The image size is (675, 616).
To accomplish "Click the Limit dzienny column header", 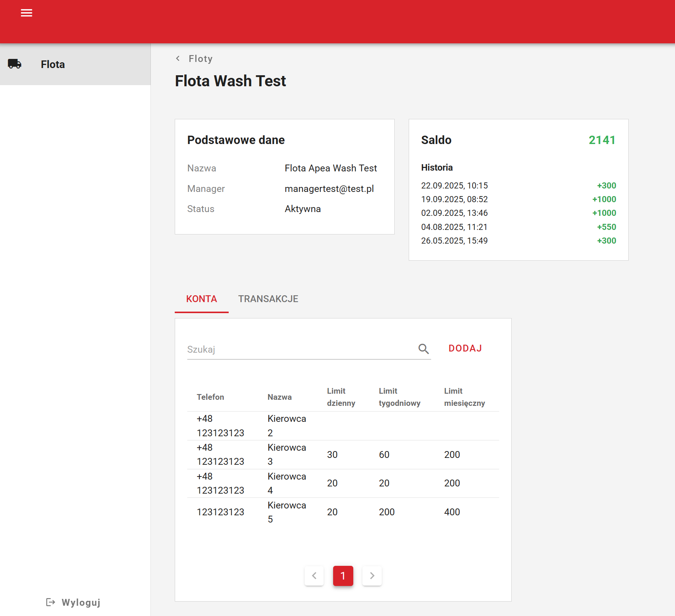I will (341, 397).
